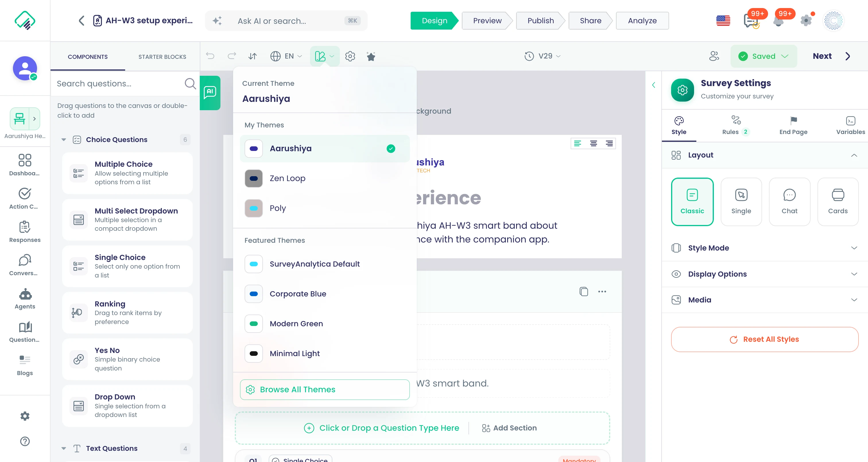
Task: Select Classic layout option
Action: pos(692,201)
